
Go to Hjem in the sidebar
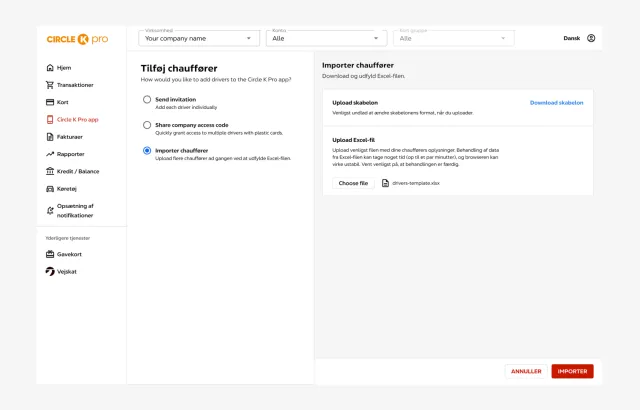64,68
